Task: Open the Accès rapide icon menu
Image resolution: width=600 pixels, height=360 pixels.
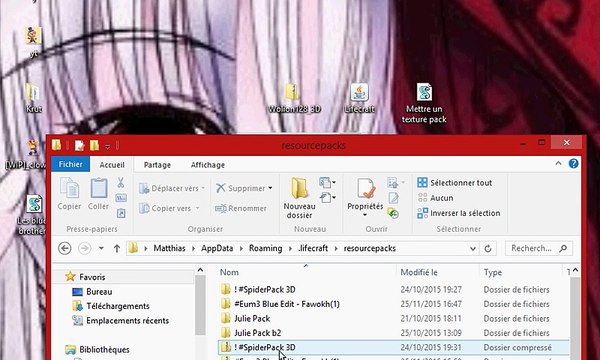Action: click(328, 198)
